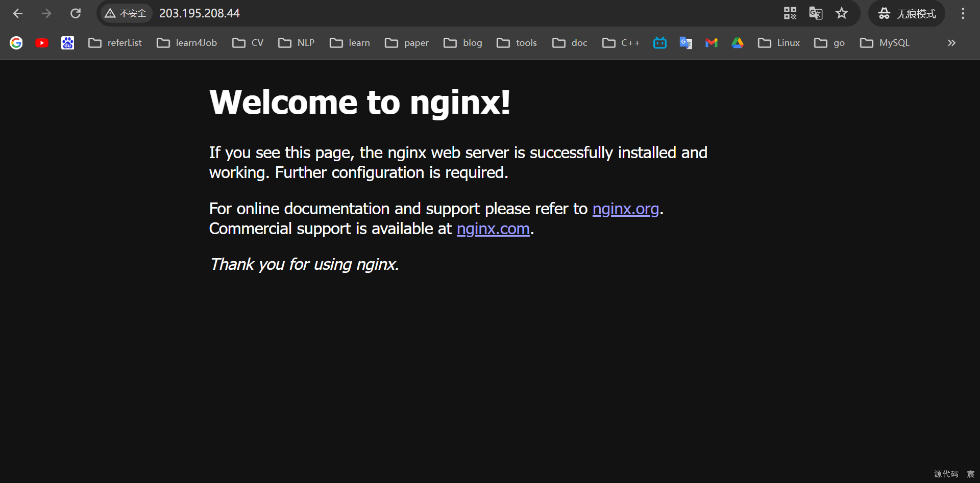Open the Gmail bookmark
This screenshot has width=980, height=483.
[x=712, y=43]
